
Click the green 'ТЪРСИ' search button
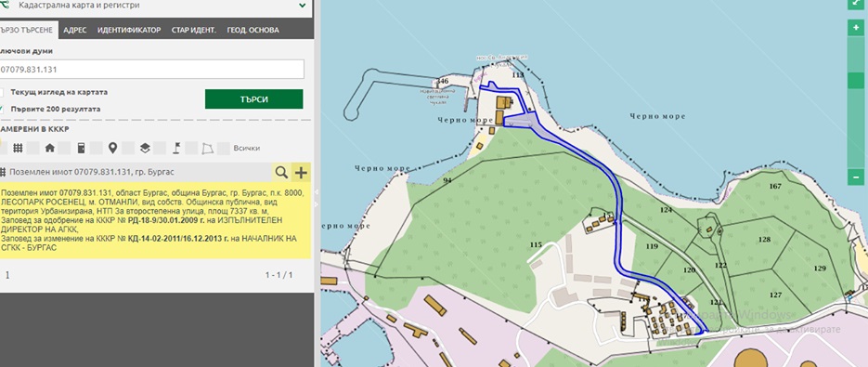pyautogui.click(x=254, y=99)
